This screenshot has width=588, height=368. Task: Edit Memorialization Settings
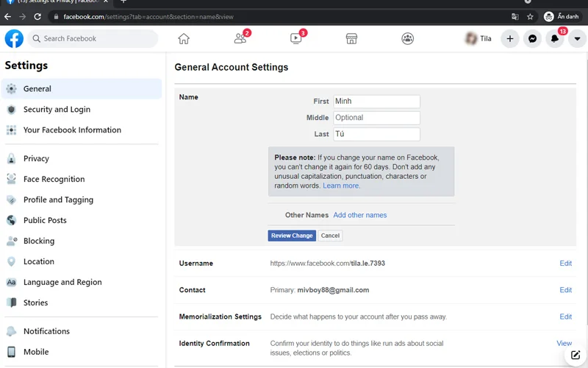click(x=565, y=316)
